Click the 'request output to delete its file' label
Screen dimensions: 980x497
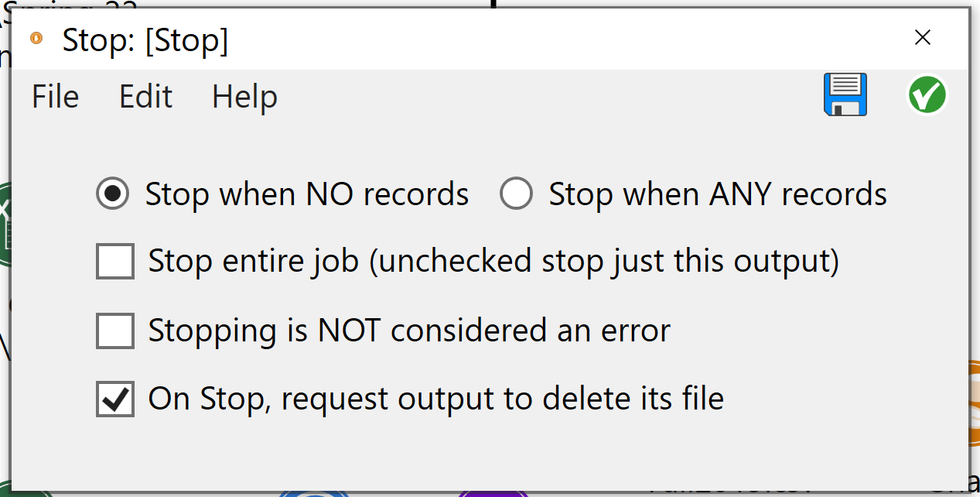pos(502,399)
